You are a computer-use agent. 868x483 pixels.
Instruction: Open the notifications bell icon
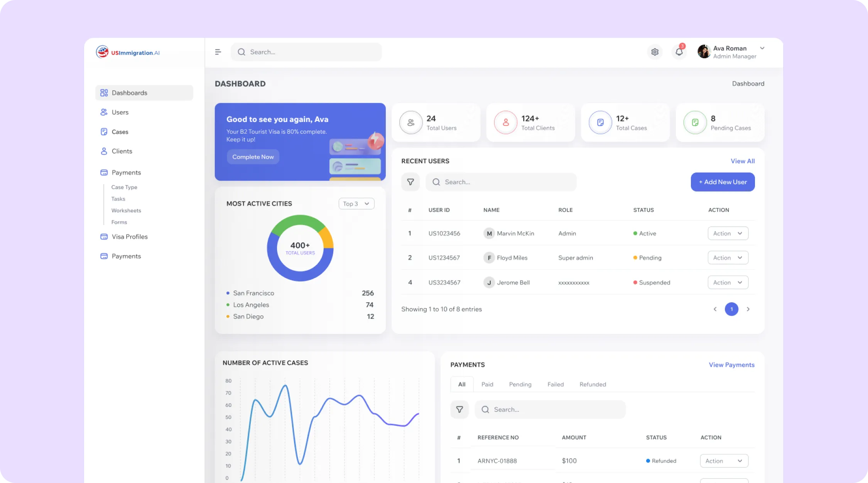tap(679, 52)
